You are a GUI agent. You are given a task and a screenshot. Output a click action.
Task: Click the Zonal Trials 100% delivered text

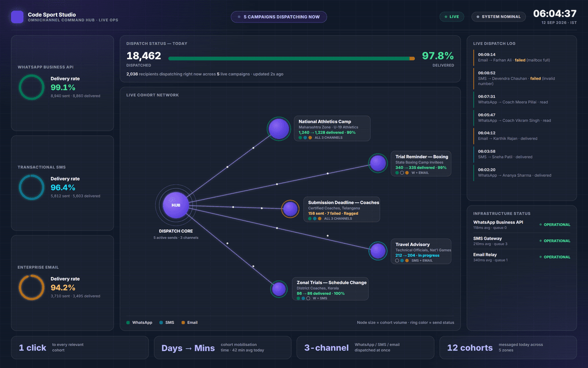click(x=321, y=293)
